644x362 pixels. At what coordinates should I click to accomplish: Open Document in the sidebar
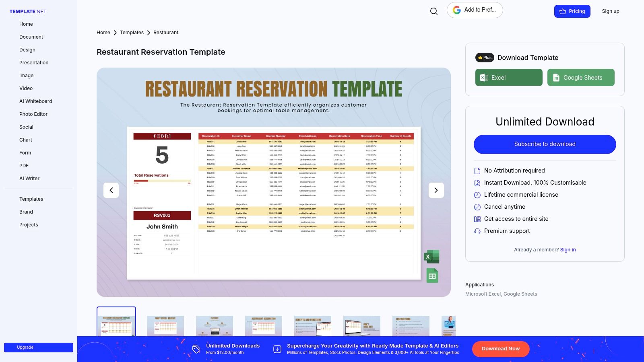pyautogui.click(x=31, y=37)
